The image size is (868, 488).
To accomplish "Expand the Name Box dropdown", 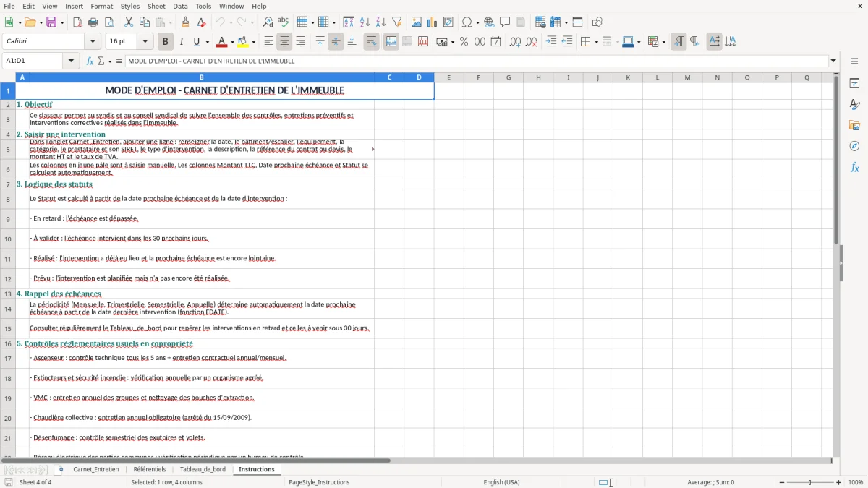I will (x=72, y=61).
